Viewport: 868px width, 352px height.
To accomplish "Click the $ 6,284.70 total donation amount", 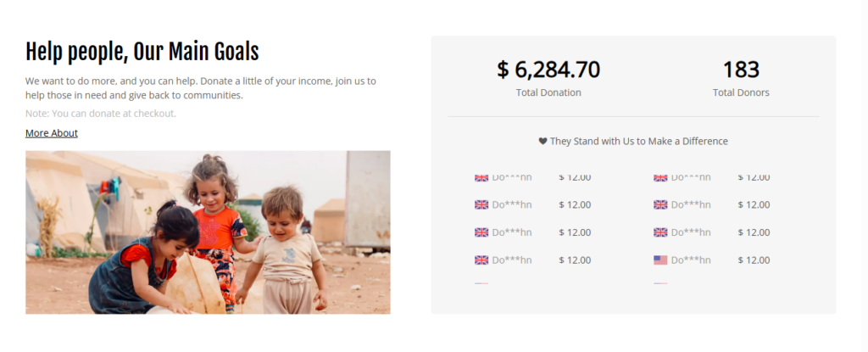I will coord(548,70).
